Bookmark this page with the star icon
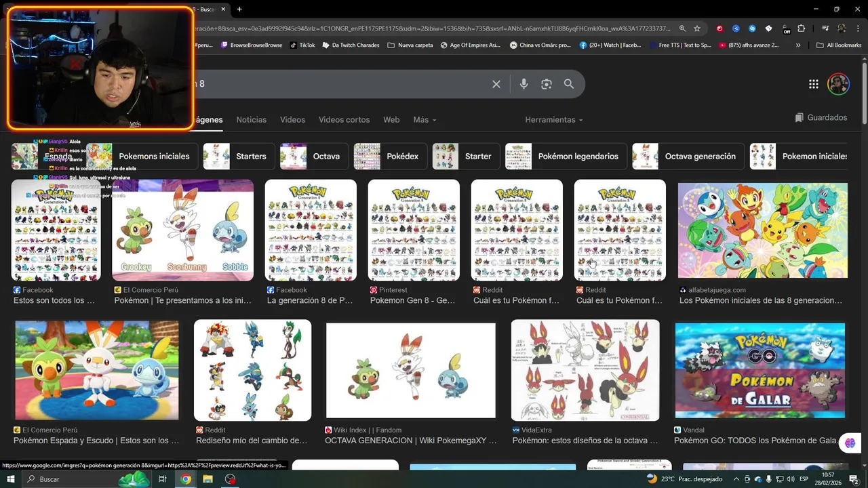Image resolution: width=868 pixels, height=488 pixels. (x=696, y=28)
